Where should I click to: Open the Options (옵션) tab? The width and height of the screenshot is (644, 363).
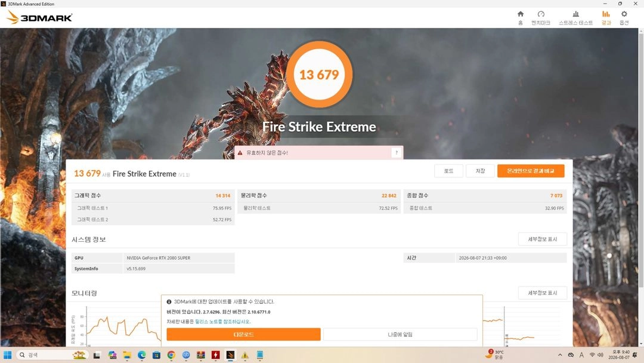click(x=624, y=18)
